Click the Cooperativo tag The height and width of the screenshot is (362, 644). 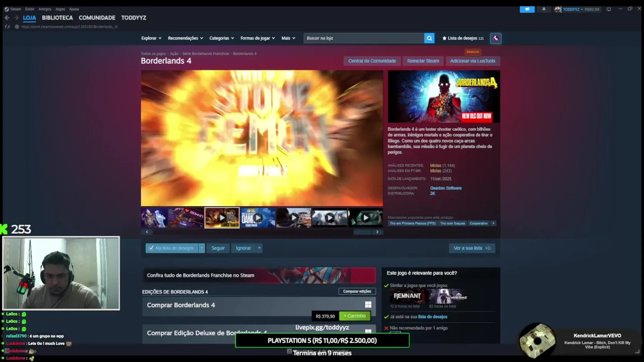478,223
